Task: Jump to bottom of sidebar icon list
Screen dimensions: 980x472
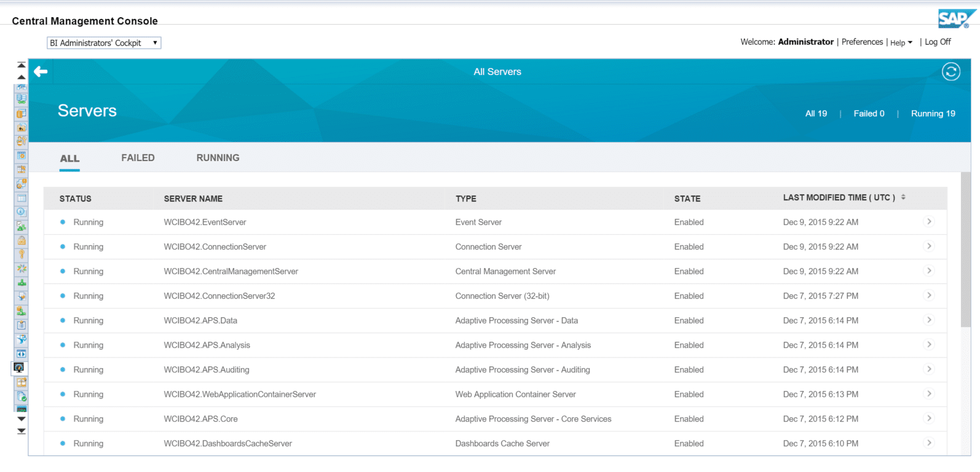Action: [22, 431]
